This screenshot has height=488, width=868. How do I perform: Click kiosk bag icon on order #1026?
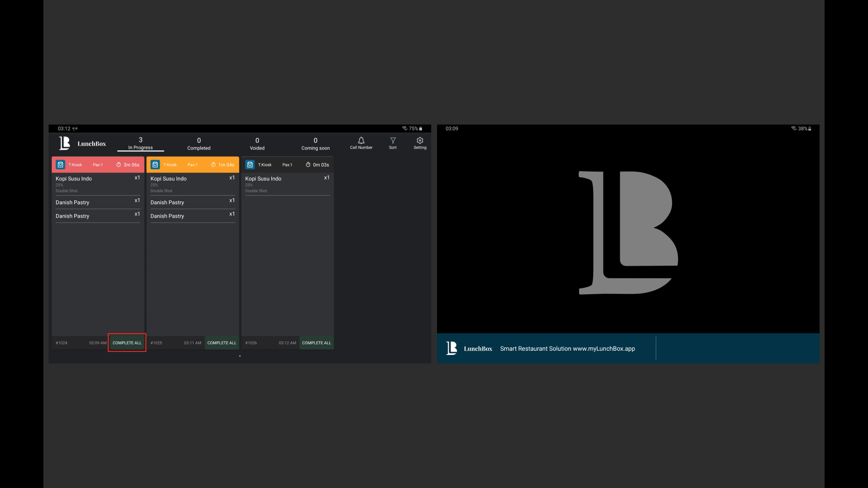[x=250, y=165]
